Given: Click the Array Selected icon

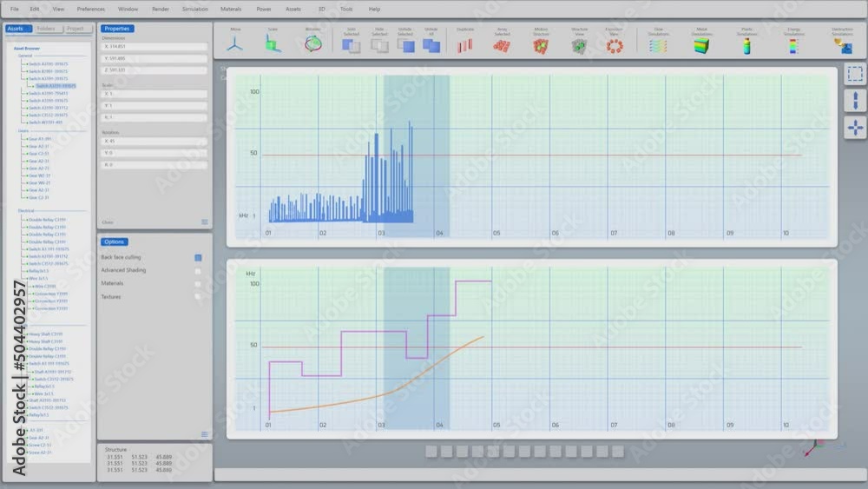Looking at the screenshot, I should pos(502,46).
